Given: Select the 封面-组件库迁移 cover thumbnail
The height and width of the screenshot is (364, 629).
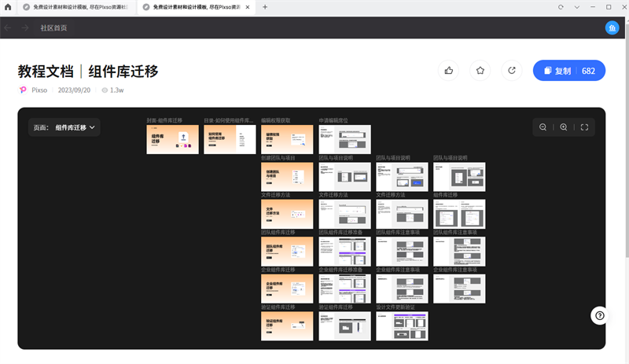Looking at the screenshot, I should point(172,139).
